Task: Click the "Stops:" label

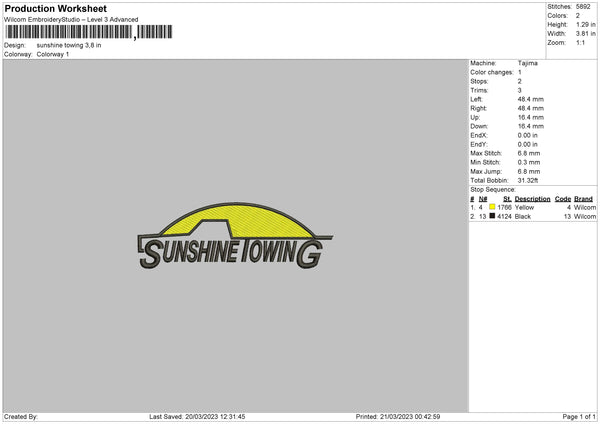Action: tap(479, 82)
